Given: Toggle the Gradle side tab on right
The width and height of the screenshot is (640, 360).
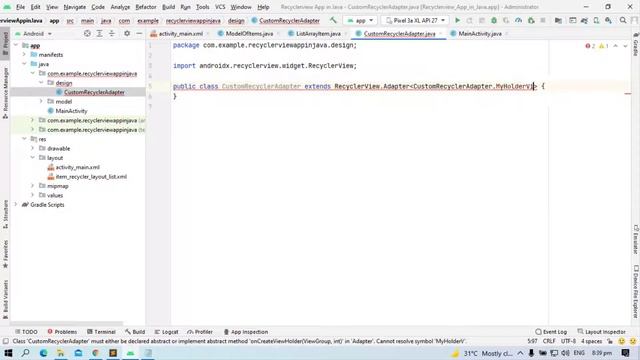Looking at the screenshot, I should [636, 44].
